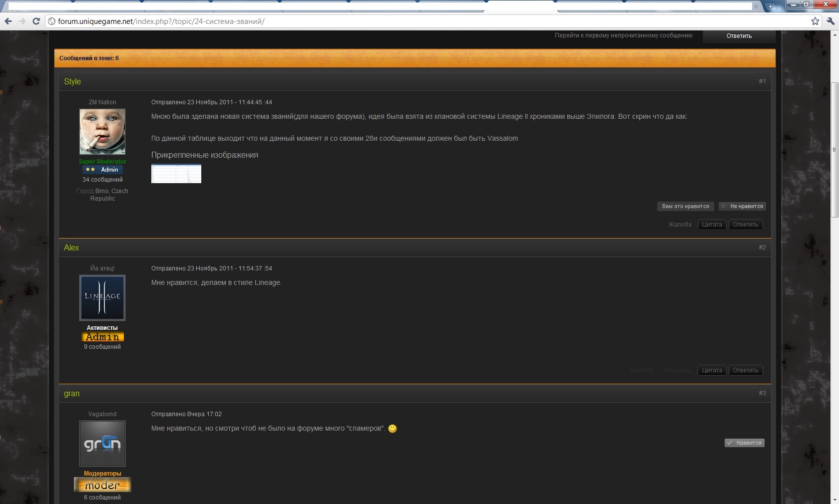Click the "Vagabond" title above gran's avatar

(x=102, y=414)
